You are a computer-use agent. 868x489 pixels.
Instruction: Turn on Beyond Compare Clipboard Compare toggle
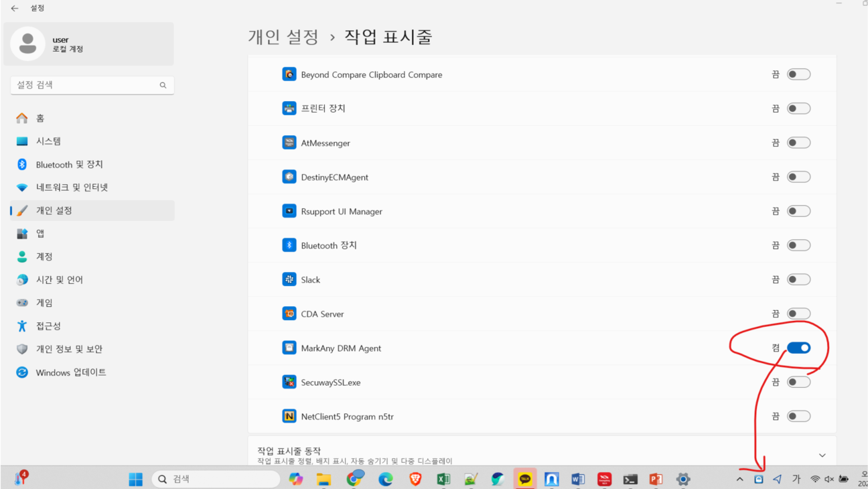pyautogui.click(x=798, y=74)
